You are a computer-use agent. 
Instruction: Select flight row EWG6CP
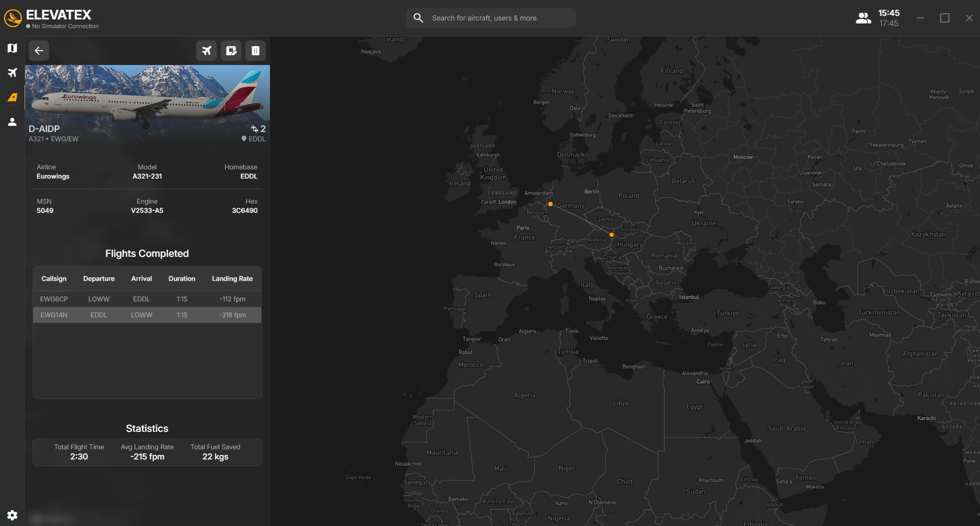147,299
